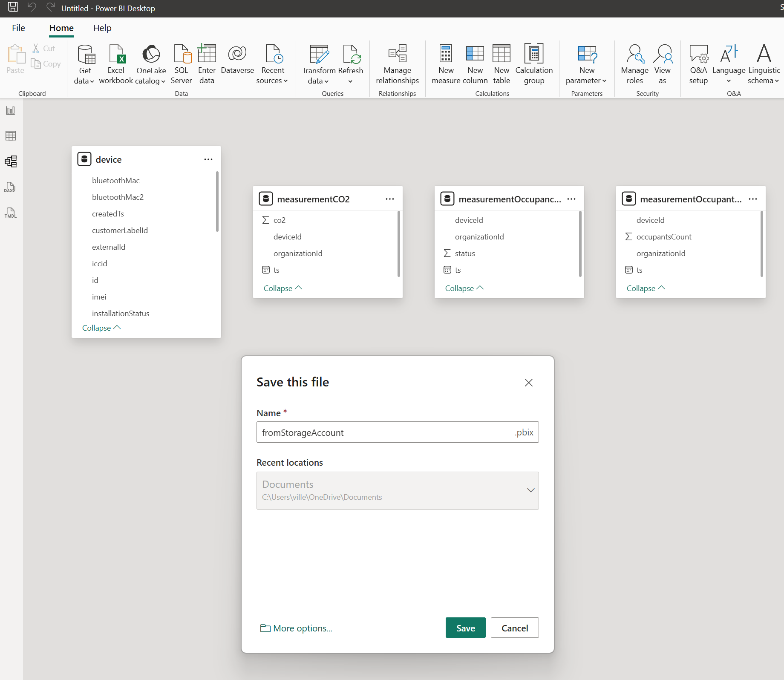
Task: Switch to the Help tab
Action: (x=102, y=28)
